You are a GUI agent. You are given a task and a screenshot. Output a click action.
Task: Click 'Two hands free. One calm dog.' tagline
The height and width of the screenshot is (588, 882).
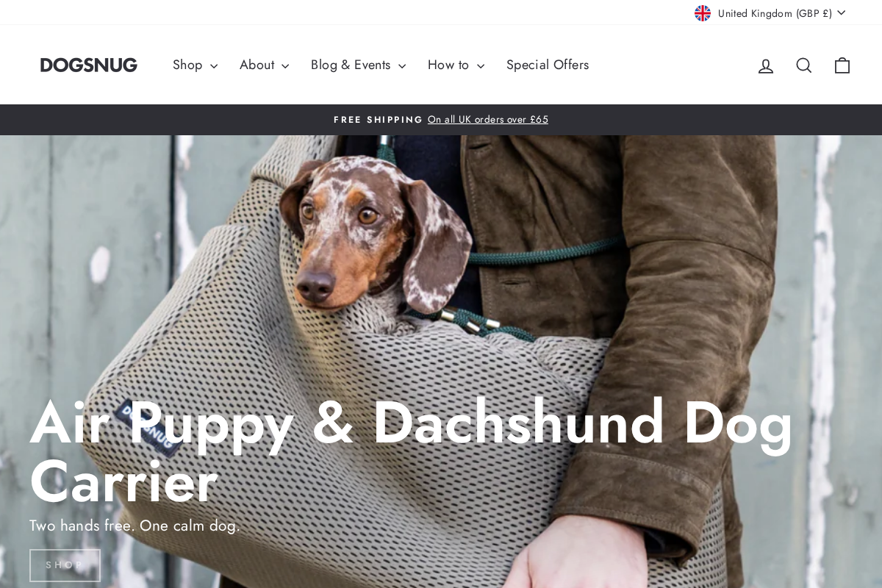pos(135,526)
